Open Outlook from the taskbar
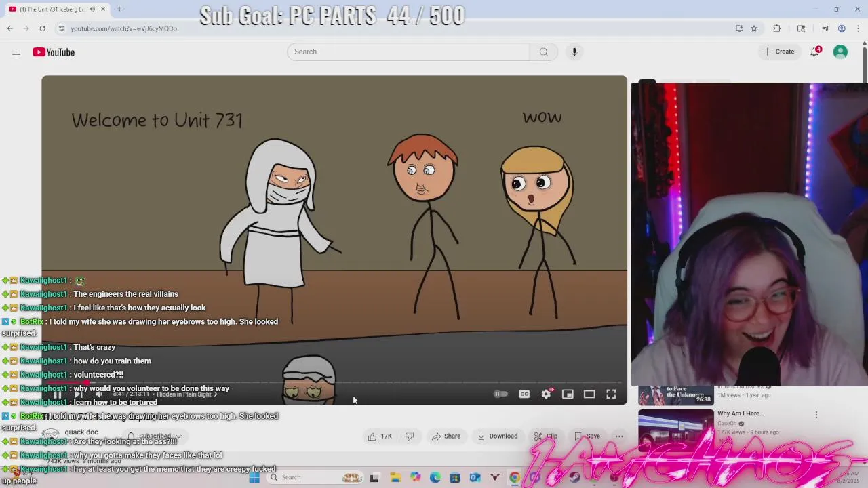Viewport: 868px width, 488px height. pyautogui.click(x=475, y=477)
